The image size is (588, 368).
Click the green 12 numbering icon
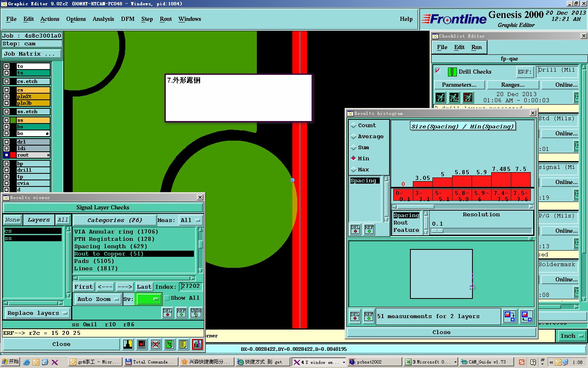[169, 344]
